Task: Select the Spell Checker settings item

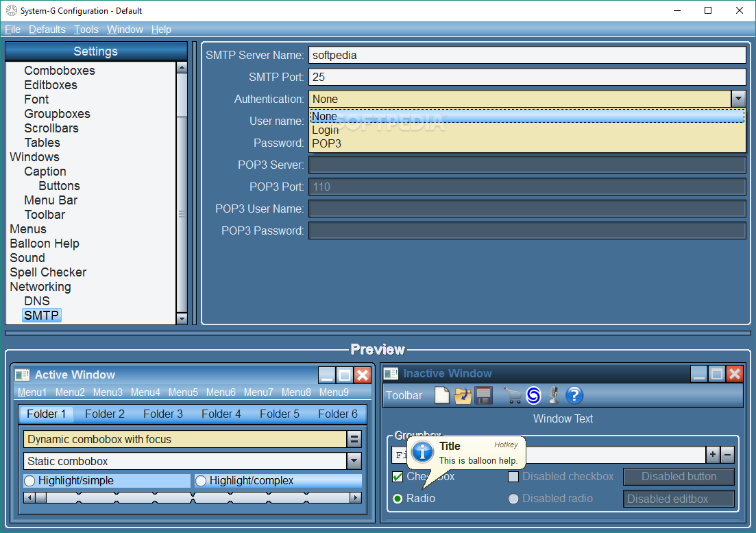Action: click(48, 272)
